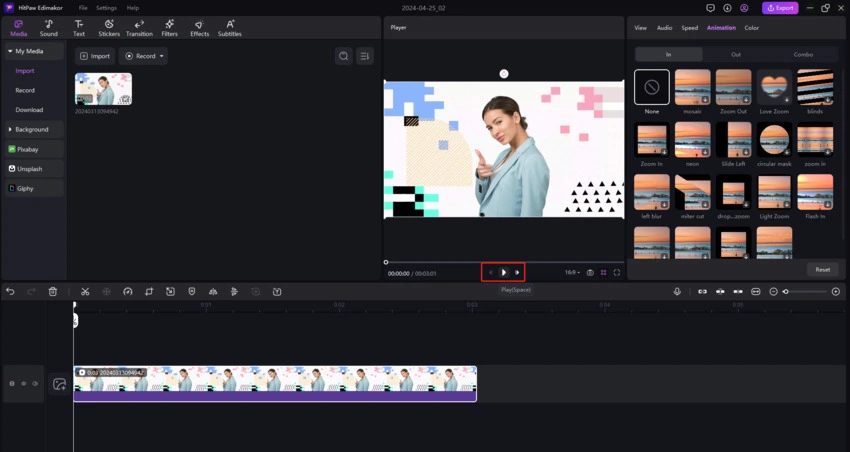Viewport: 850px width, 452px height.
Task: Open the Transition tab
Action: [x=139, y=28]
